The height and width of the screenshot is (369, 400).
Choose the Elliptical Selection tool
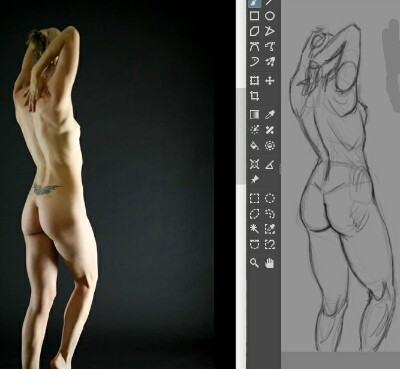tap(270, 199)
